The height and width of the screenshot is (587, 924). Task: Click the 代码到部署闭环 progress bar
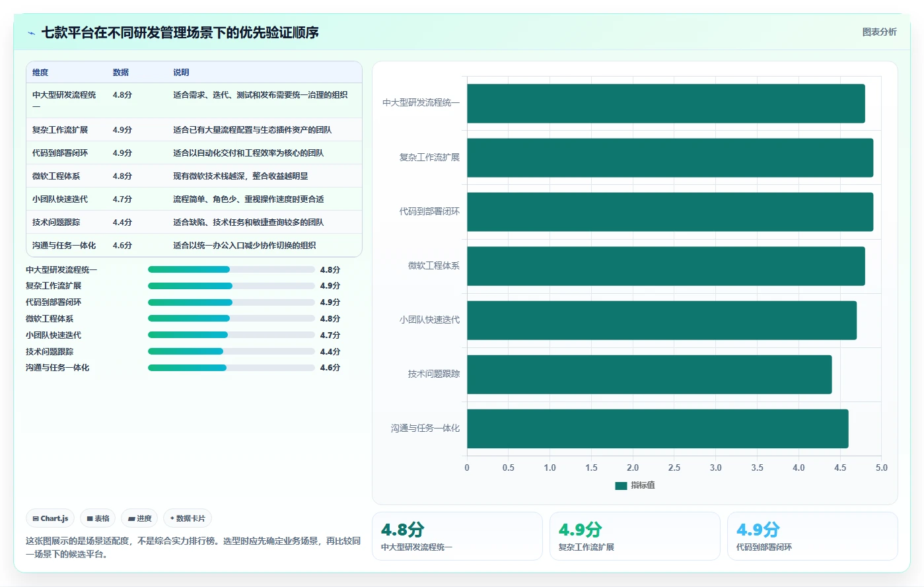point(231,302)
